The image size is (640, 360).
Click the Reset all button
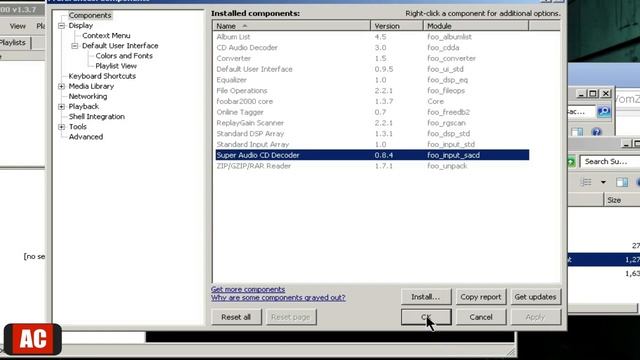pyautogui.click(x=236, y=317)
